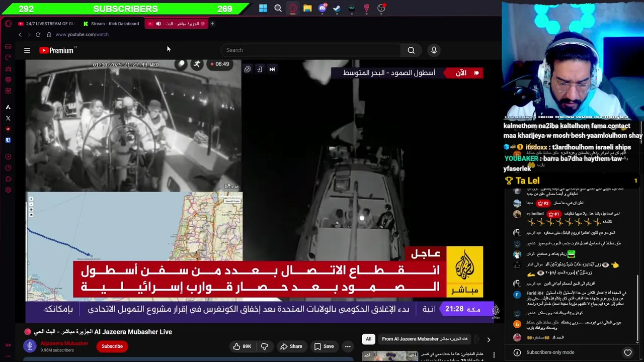Image resolution: width=644 pixels, height=362 pixels.
Task: Open Ta Lel pinned chat banner
Action: click(572, 180)
